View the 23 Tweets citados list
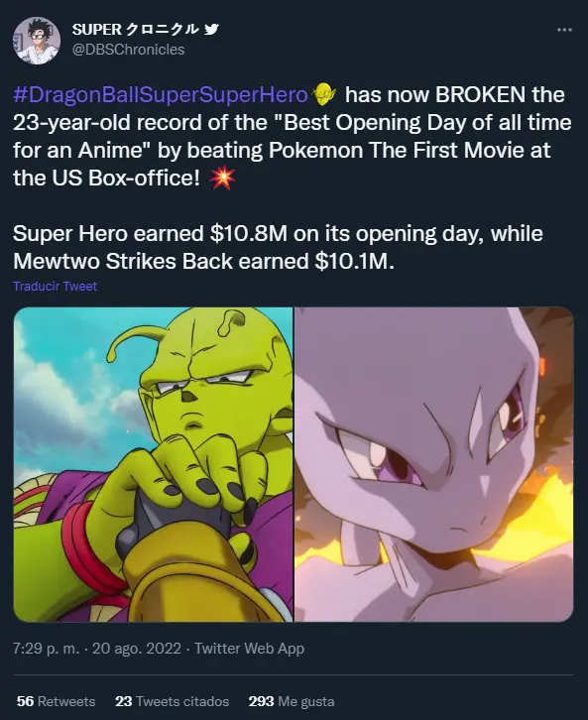 click(173, 701)
